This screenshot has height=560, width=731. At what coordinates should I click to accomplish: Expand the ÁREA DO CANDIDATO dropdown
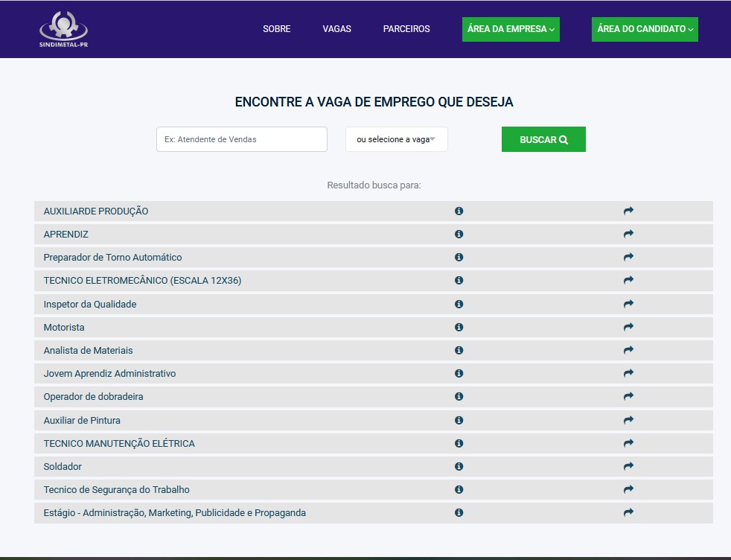coord(645,29)
